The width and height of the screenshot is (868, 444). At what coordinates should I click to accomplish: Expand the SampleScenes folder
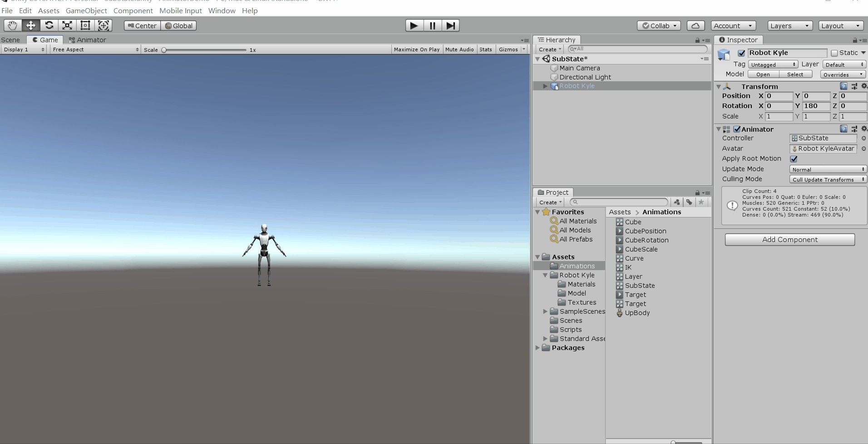[x=545, y=311]
